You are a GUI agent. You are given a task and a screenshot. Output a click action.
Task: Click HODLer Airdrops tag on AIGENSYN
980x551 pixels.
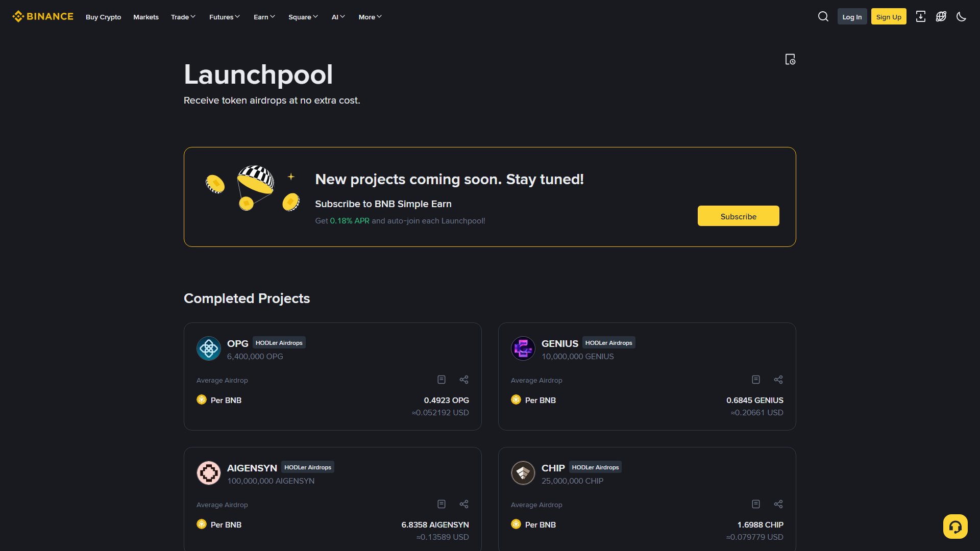pyautogui.click(x=308, y=467)
